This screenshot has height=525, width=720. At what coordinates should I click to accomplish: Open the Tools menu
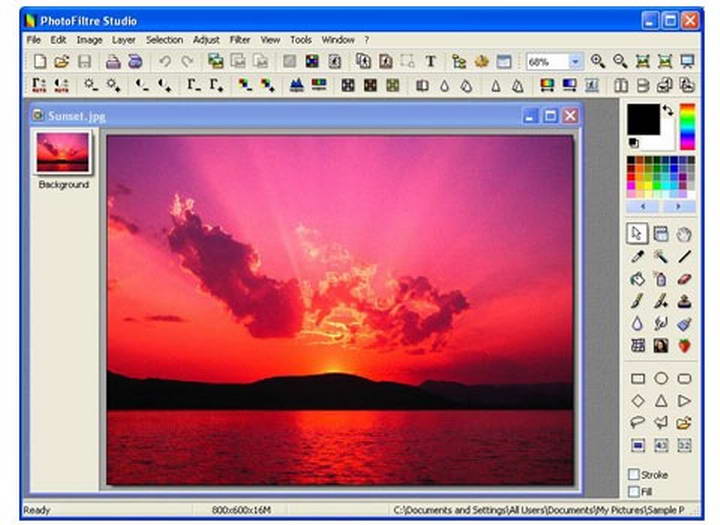click(301, 40)
